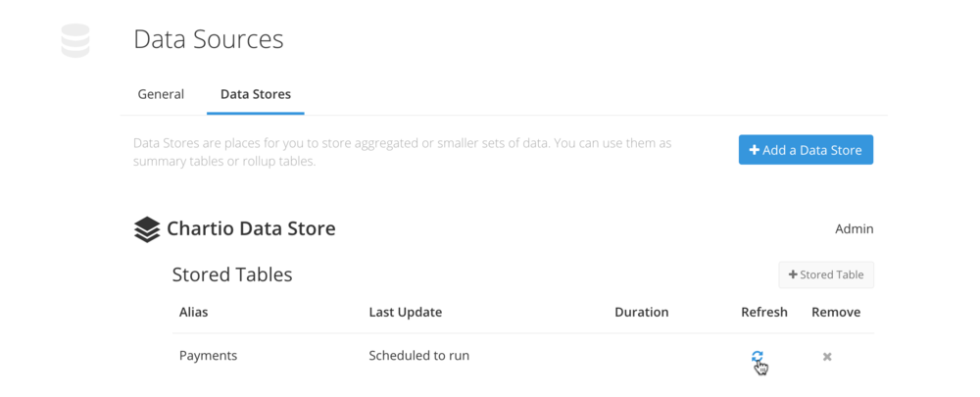Click the Data Sources page title
Screen dimensions: 980x397
point(208,39)
